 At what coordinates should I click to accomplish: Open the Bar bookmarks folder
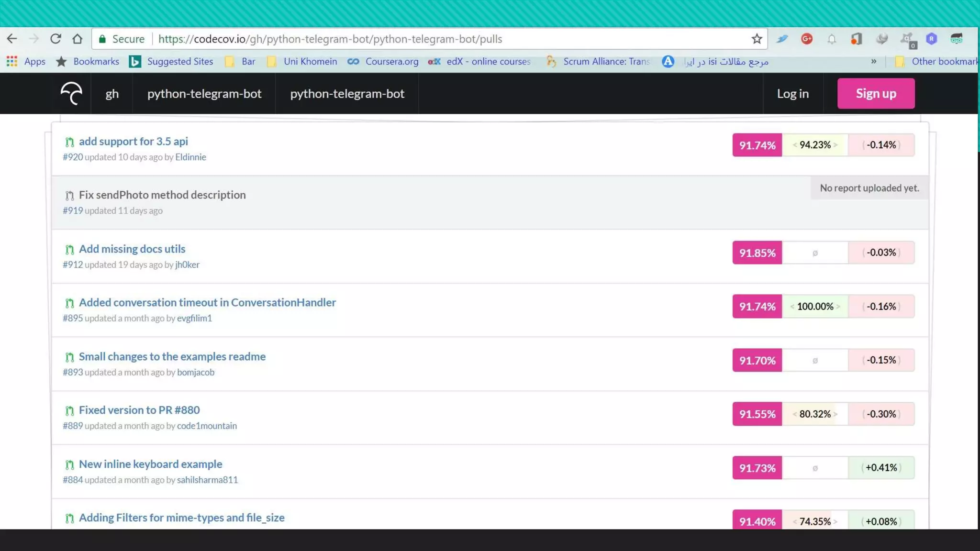point(241,61)
